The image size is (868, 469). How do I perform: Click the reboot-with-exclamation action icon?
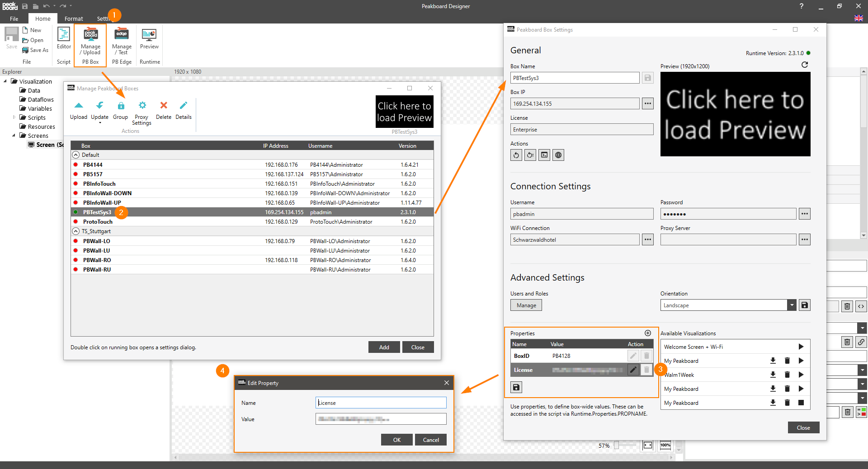pyautogui.click(x=530, y=155)
